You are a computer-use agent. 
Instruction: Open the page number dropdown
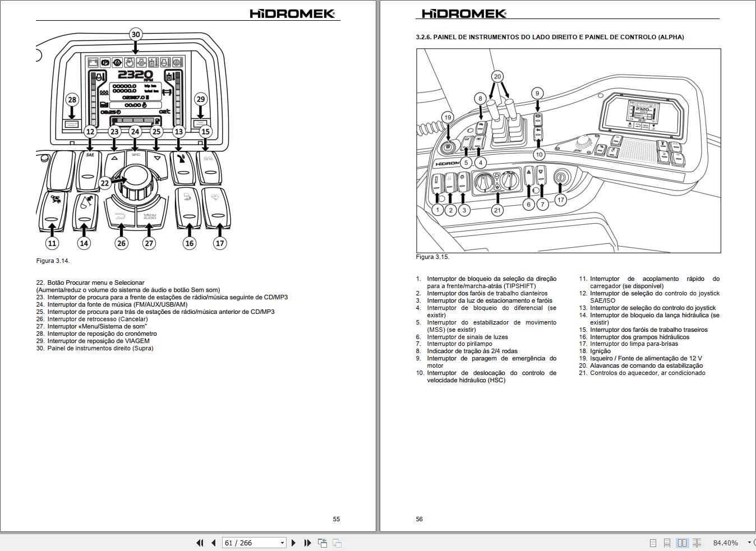(x=282, y=543)
